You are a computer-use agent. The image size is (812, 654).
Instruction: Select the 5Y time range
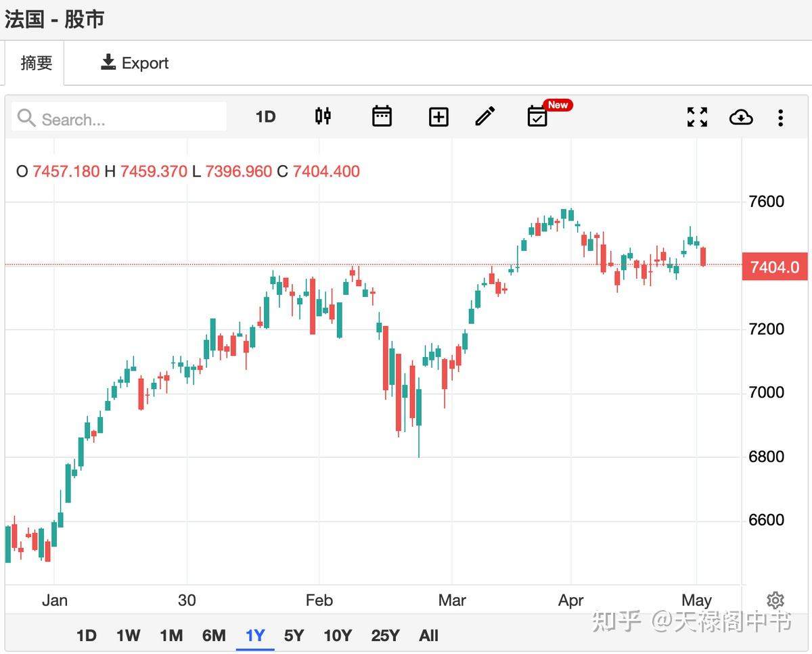pyautogui.click(x=294, y=636)
